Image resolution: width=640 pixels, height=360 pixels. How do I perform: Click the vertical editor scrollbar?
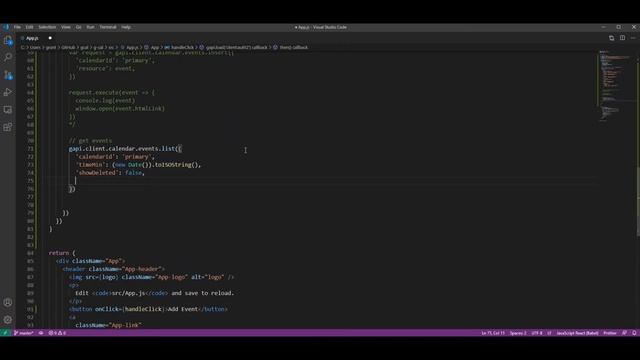(x=638, y=200)
